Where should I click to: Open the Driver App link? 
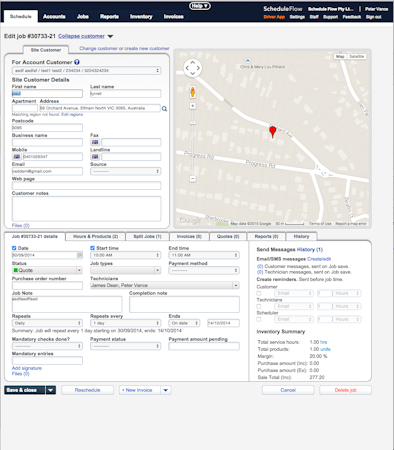(274, 17)
